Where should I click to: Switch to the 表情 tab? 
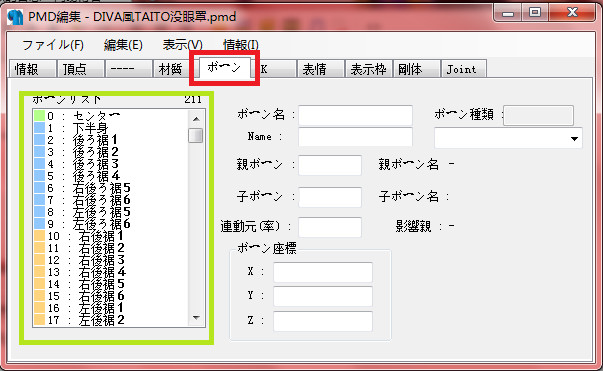(320, 69)
